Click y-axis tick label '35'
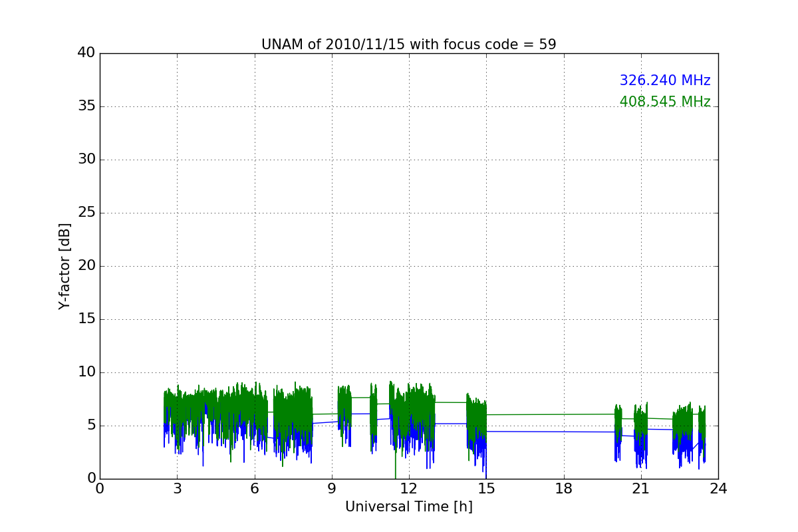The image size is (798, 532). pos(86,106)
